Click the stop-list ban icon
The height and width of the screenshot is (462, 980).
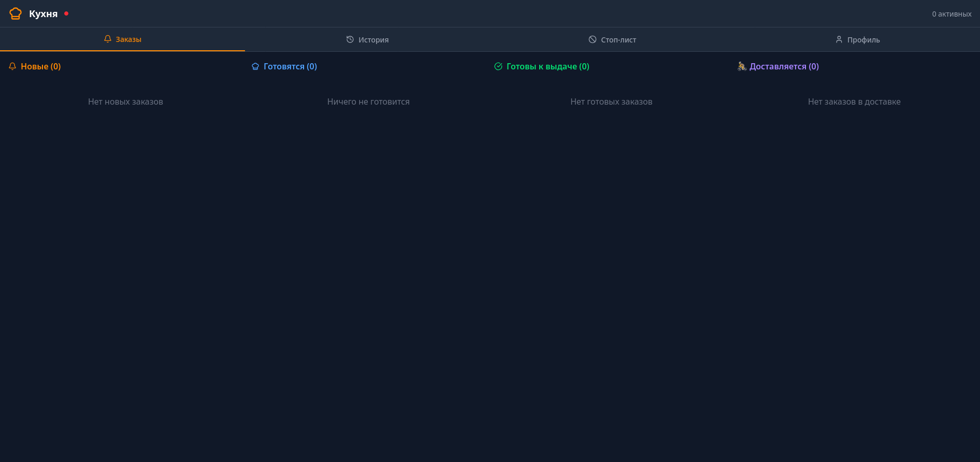pos(593,39)
